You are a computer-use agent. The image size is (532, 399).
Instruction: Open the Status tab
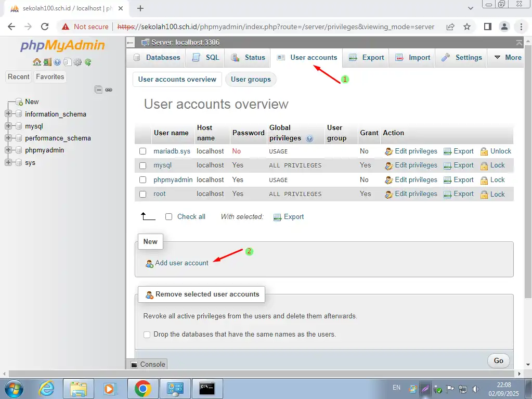[x=248, y=57]
